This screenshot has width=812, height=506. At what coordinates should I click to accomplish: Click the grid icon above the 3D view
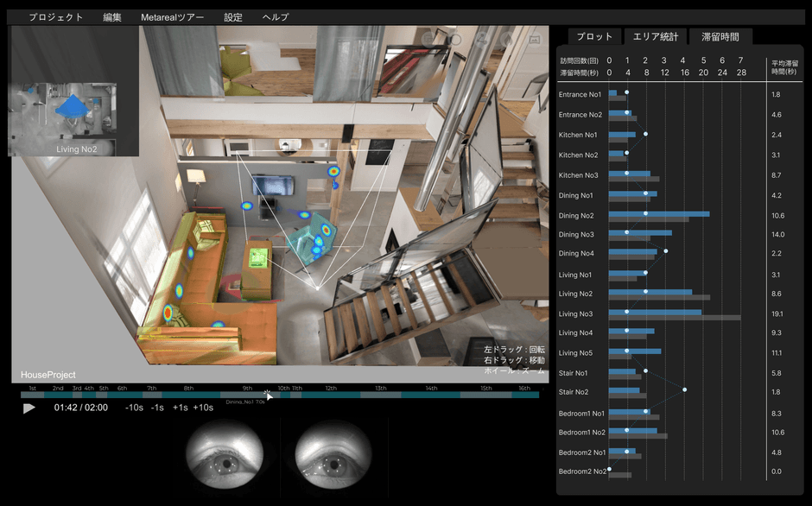click(428, 39)
